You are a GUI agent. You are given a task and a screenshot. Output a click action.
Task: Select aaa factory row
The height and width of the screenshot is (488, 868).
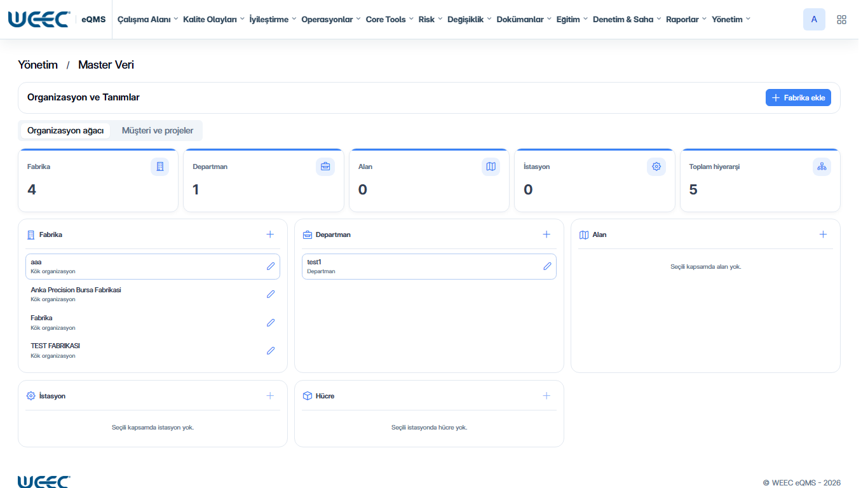[x=153, y=266]
